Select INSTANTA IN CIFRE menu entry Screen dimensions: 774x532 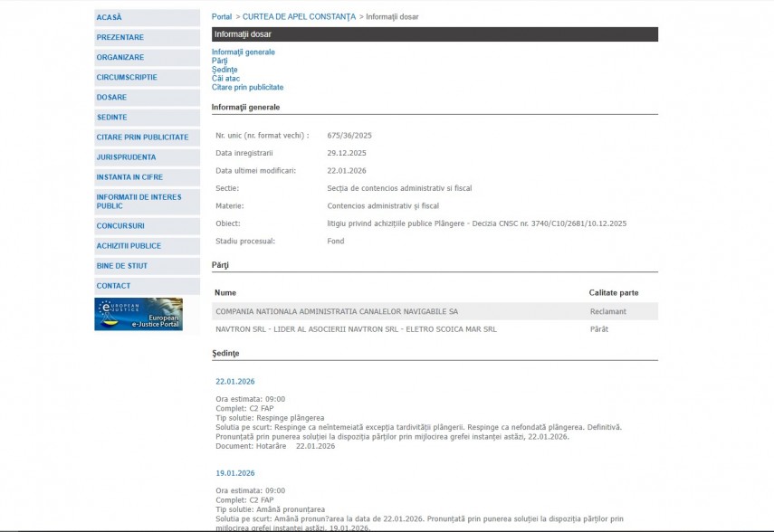(x=129, y=176)
